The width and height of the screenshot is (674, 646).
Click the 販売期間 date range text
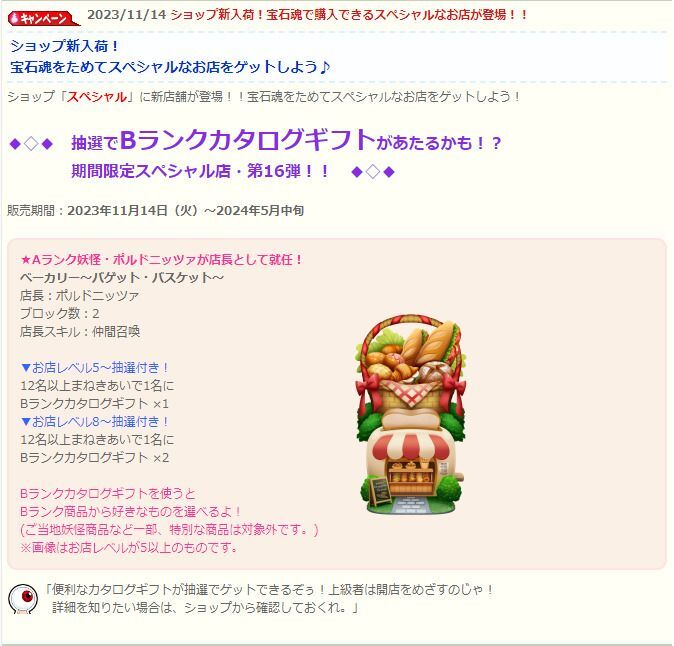coord(156,211)
